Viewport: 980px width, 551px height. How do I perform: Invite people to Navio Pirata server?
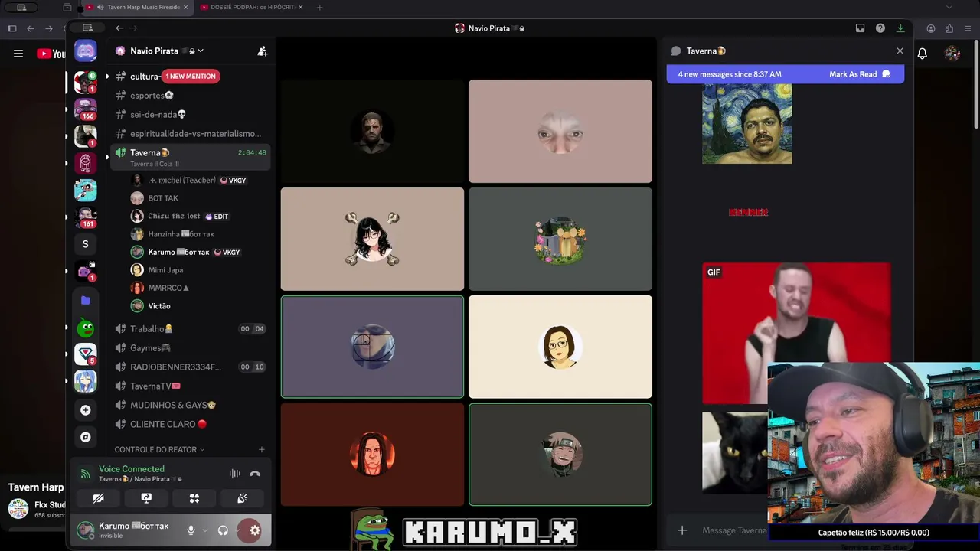point(263,51)
